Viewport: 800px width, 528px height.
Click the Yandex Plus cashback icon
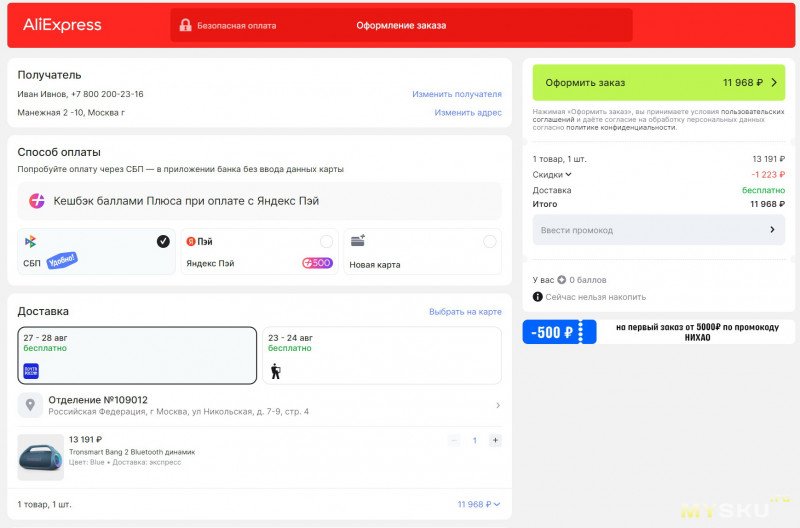tap(37, 201)
